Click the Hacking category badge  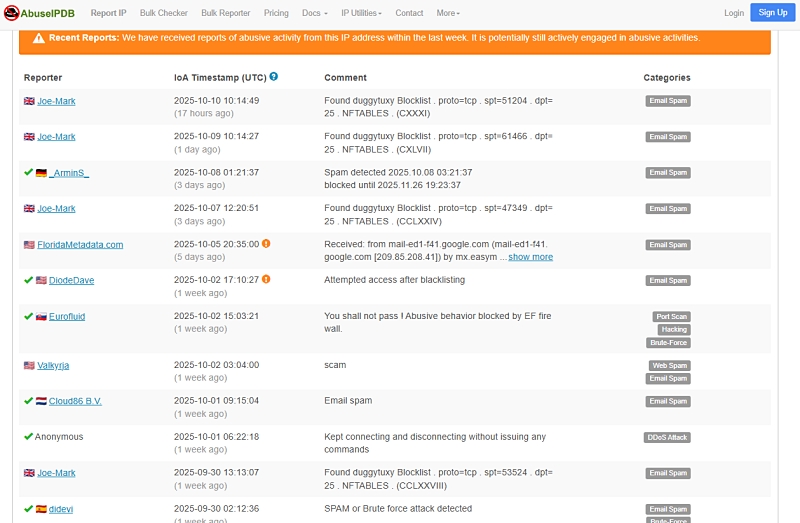click(x=672, y=330)
